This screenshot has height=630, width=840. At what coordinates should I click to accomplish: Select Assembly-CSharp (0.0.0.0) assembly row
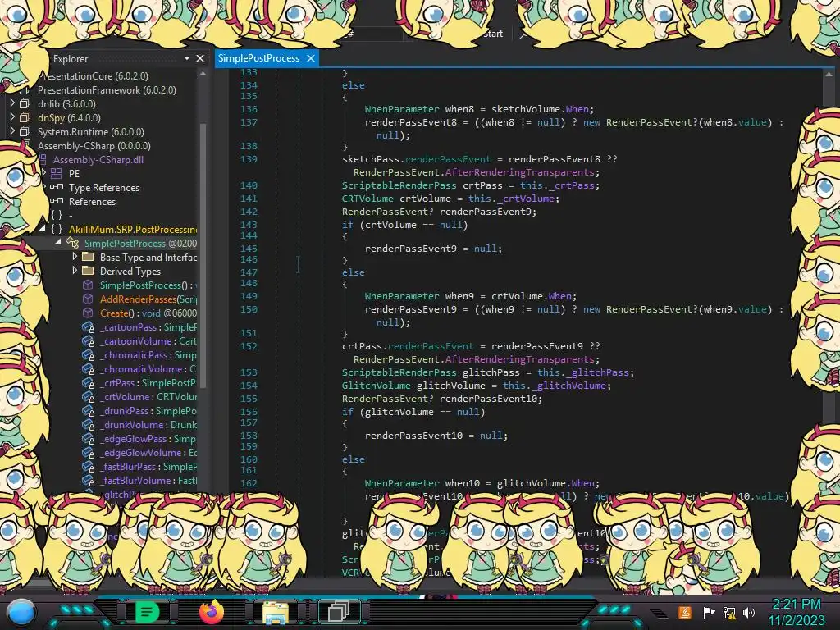94,145
